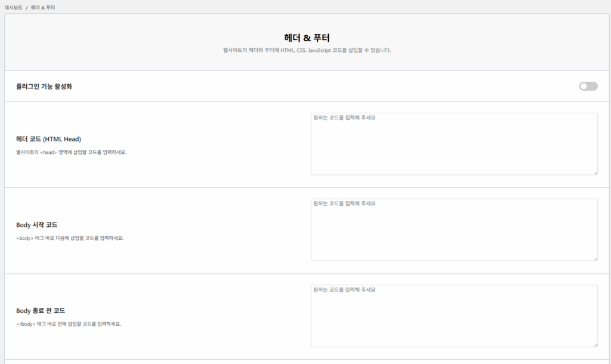Viewport: 611px width, 364px height.
Task: Grab the resize handle of Body 시작 코드 textarea
Action: click(595, 258)
